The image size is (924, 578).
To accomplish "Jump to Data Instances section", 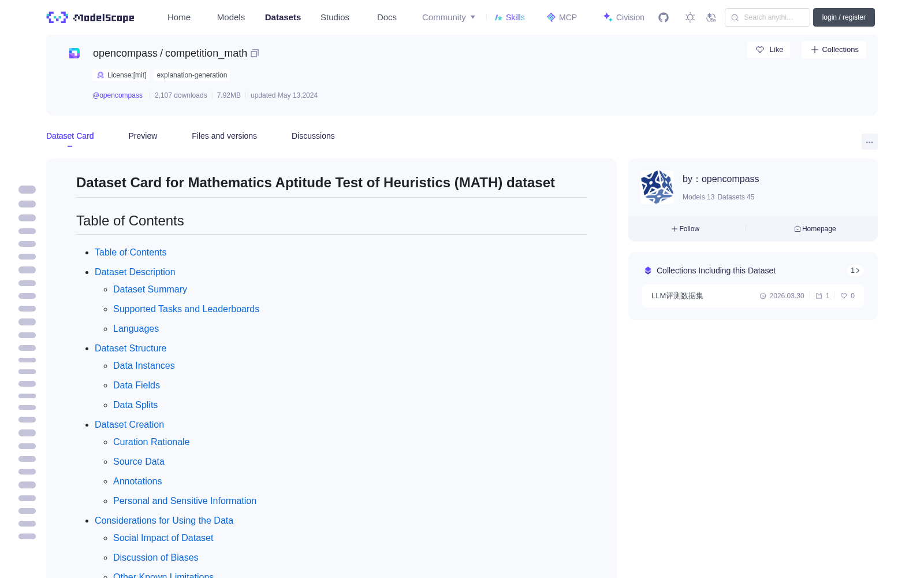I will pyautogui.click(x=144, y=366).
